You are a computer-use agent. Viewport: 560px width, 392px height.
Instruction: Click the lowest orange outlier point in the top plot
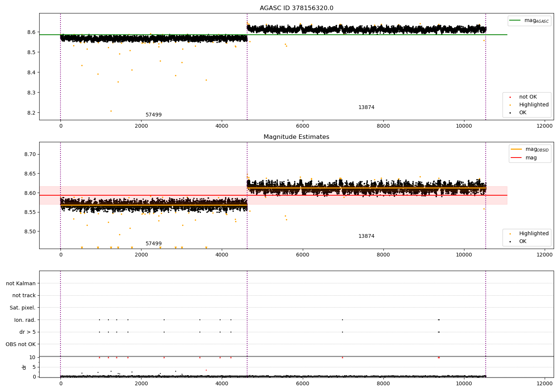(111, 111)
